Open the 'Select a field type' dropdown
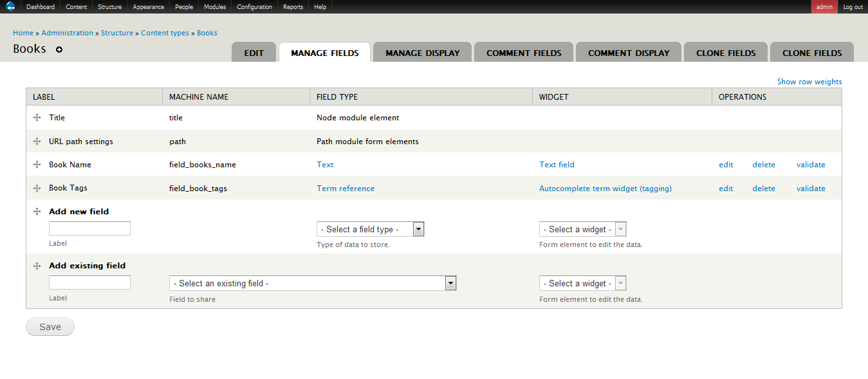This screenshot has width=868, height=379. [370, 229]
